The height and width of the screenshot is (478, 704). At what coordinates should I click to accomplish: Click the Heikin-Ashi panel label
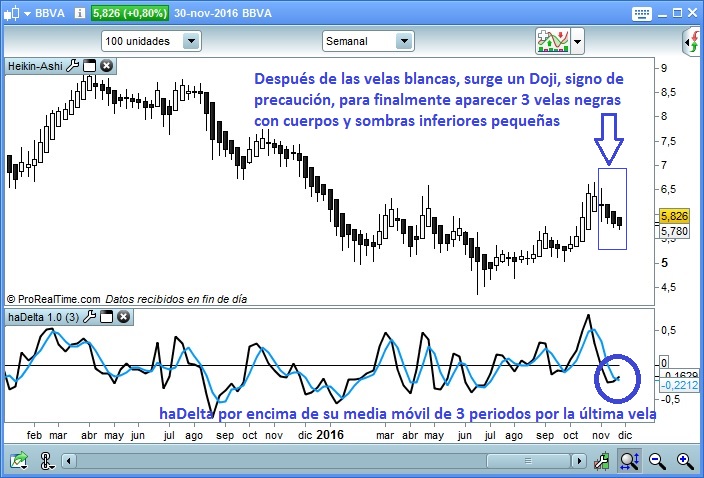pyautogui.click(x=35, y=66)
